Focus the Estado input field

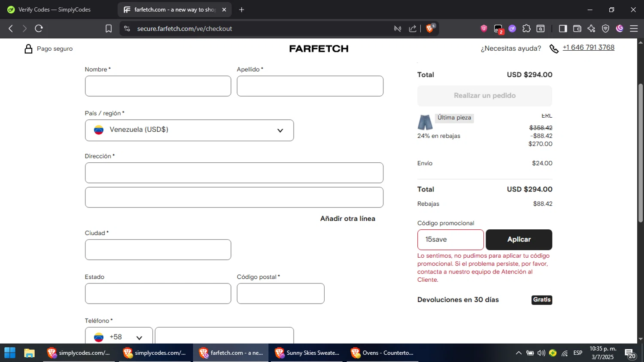[x=158, y=293]
